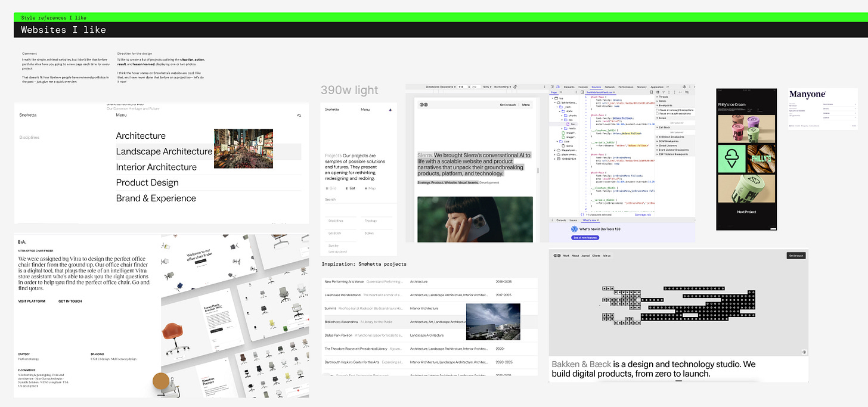Click the width field in DevTools device toolbar

463,87
